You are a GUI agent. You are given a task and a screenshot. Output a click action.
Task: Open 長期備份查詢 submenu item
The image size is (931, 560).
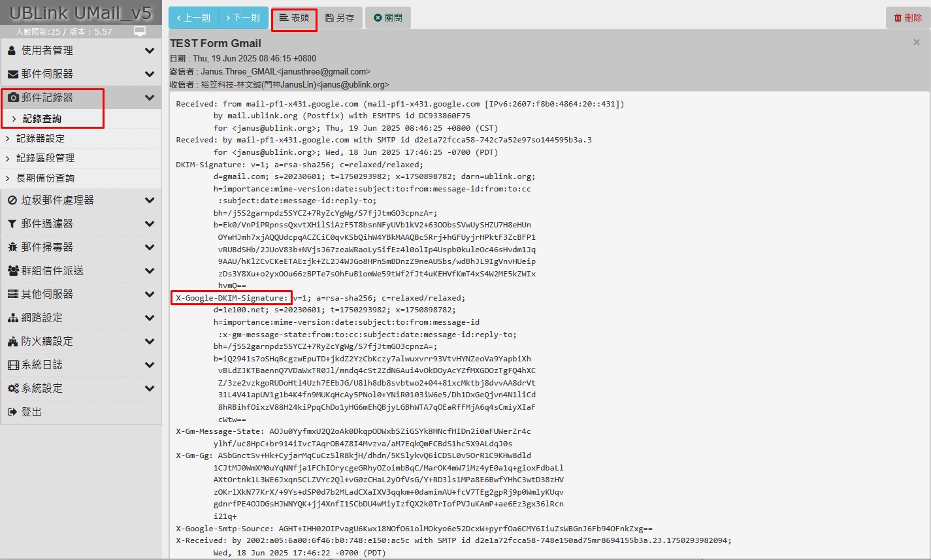tap(45, 178)
